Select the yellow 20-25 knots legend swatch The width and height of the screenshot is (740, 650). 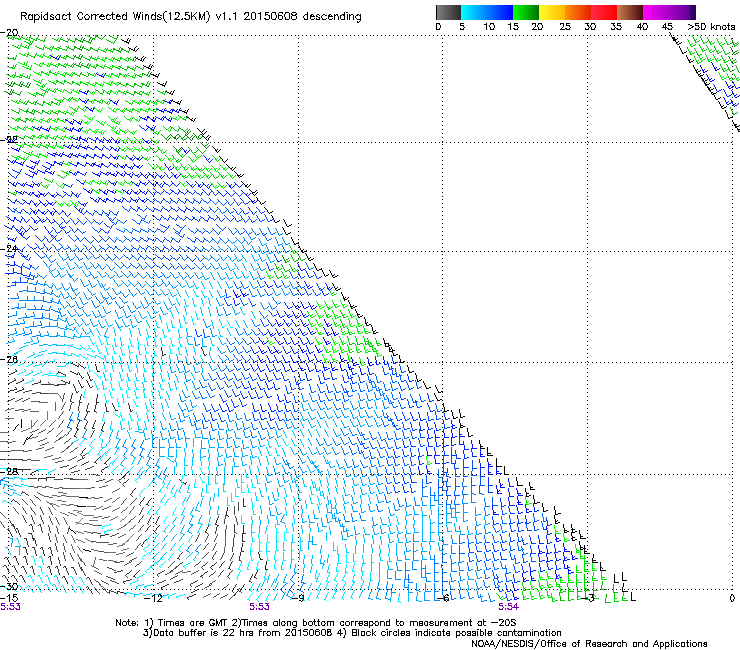click(552, 12)
